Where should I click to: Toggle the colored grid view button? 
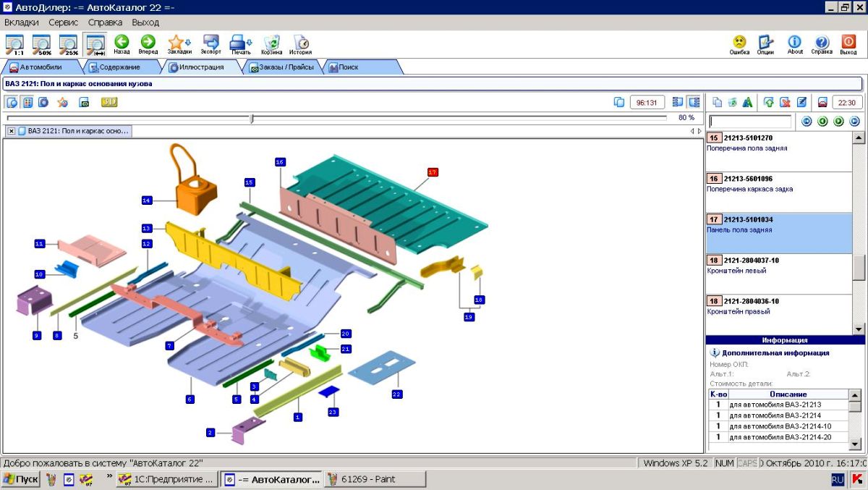click(x=27, y=102)
